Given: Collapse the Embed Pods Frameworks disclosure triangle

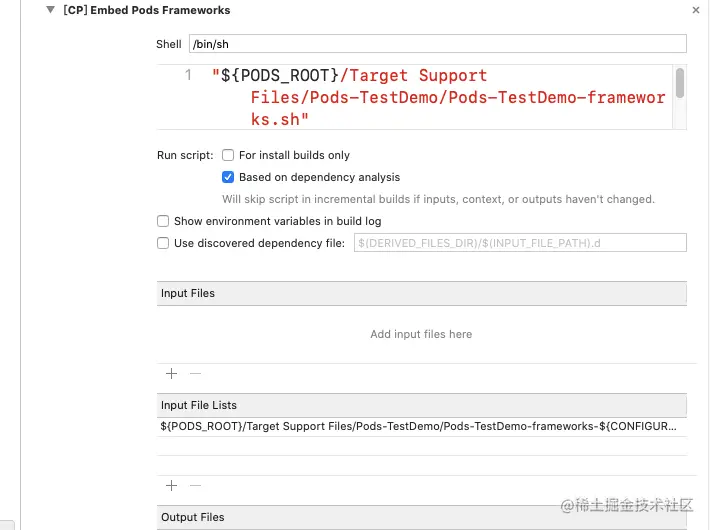Looking at the screenshot, I should [50, 10].
